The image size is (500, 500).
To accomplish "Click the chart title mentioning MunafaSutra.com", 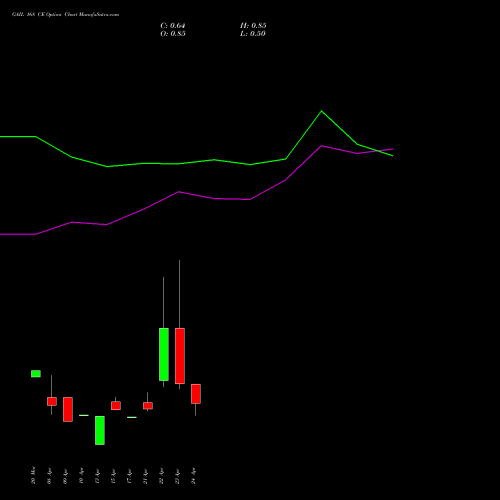I will coord(65,15).
